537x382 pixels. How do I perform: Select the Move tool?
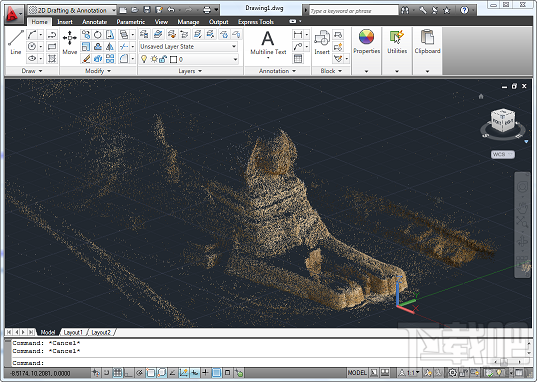70,42
